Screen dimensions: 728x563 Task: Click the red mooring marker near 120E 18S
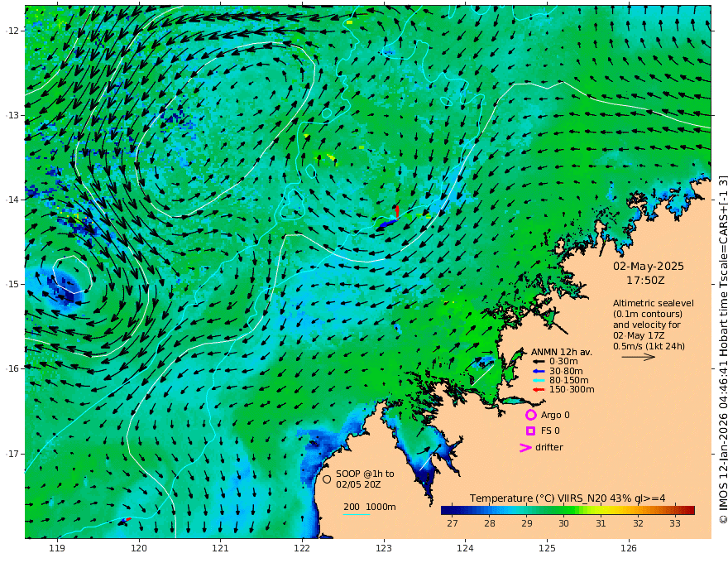coord(128,519)
